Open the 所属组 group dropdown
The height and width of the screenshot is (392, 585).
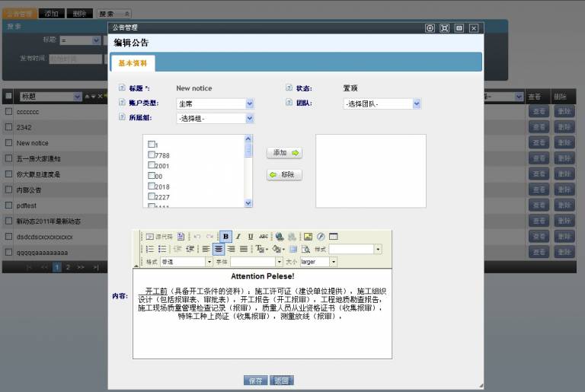click(x=215, y=118)
